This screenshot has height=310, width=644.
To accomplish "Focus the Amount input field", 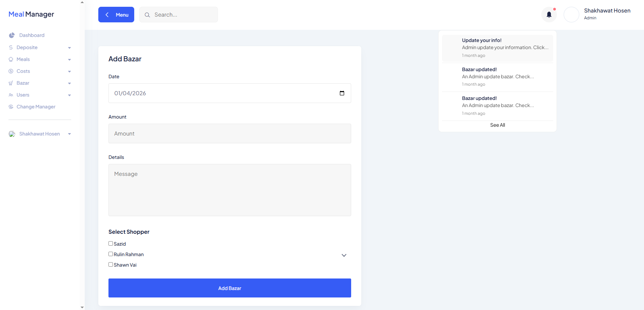I will [x=229, y=133].
